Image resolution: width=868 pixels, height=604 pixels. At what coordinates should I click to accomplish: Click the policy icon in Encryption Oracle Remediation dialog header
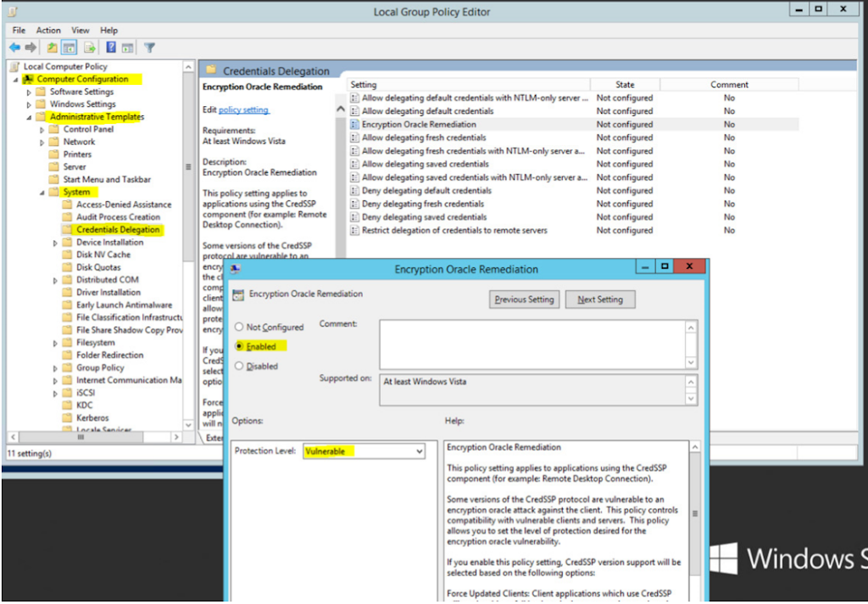pos(238,295)
